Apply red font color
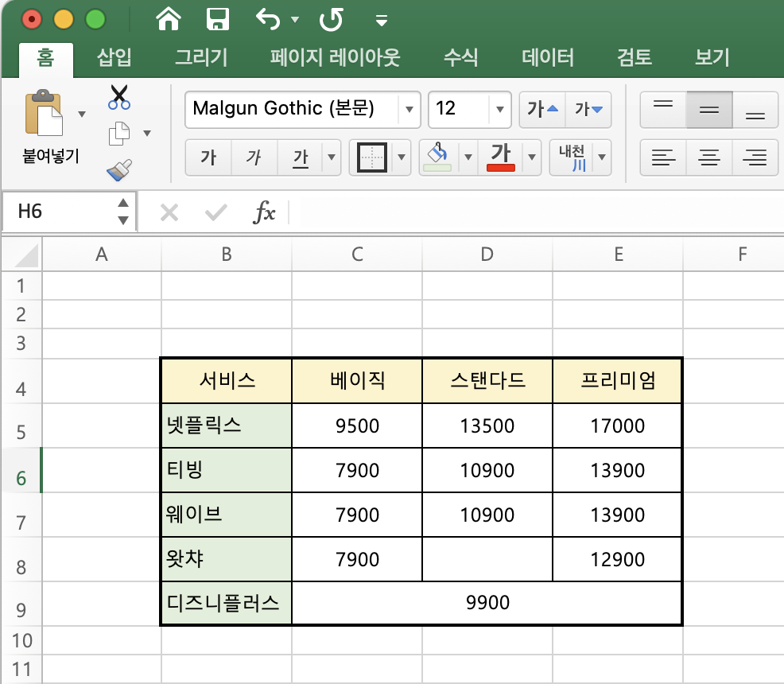Viewport: 784px width, 684px height. 500,157
